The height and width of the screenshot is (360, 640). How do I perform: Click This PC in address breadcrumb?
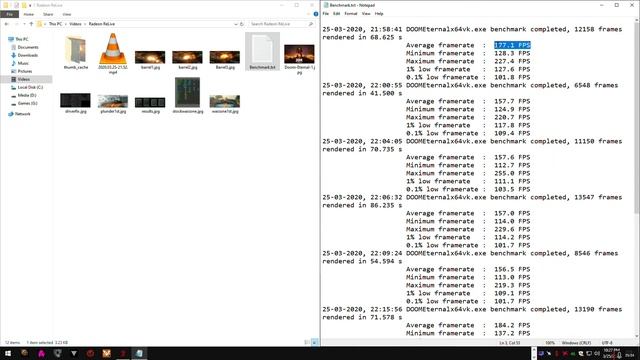55,24
